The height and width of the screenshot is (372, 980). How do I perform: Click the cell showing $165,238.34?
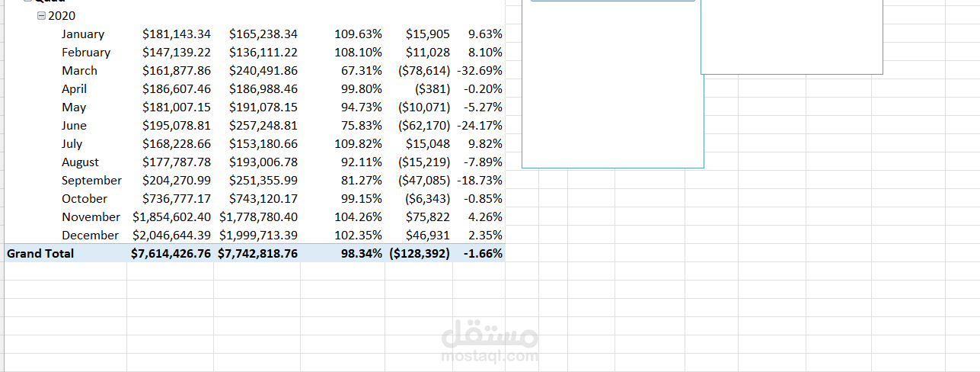coord(263,34)
